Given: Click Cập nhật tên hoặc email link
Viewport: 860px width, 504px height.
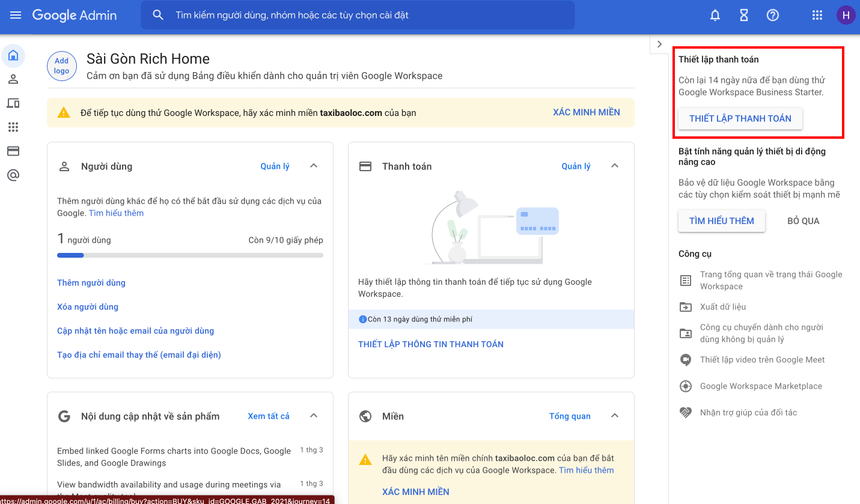Looking at the screenshot, I should tap(135, 331).
